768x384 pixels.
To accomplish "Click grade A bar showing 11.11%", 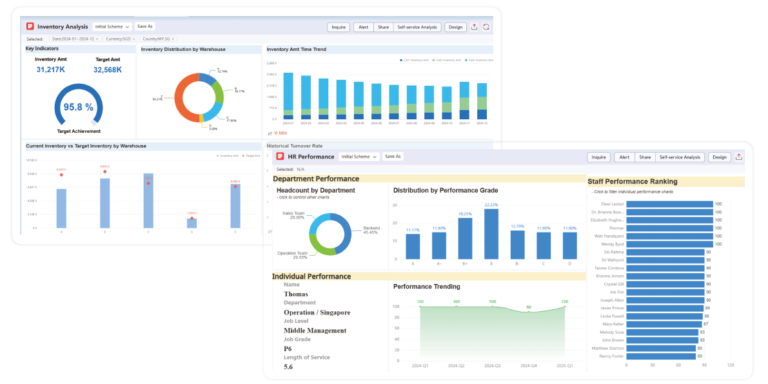I will pyautogui.click(x=413, y=246).
